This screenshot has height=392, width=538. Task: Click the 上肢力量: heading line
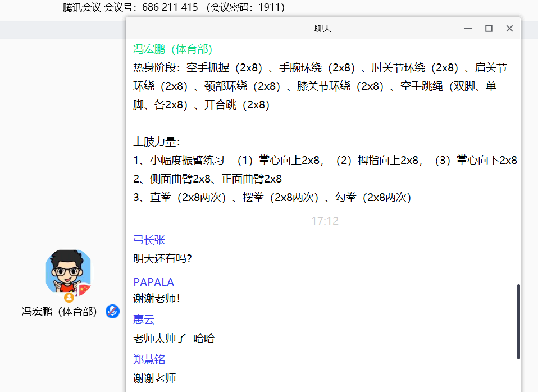[x=157, y=142]
